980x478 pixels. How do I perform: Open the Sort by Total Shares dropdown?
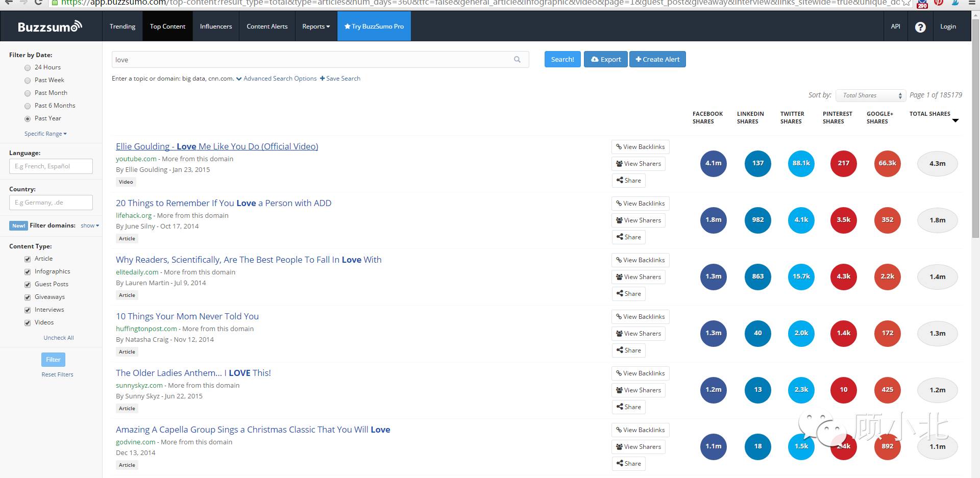tap(871, 95)
